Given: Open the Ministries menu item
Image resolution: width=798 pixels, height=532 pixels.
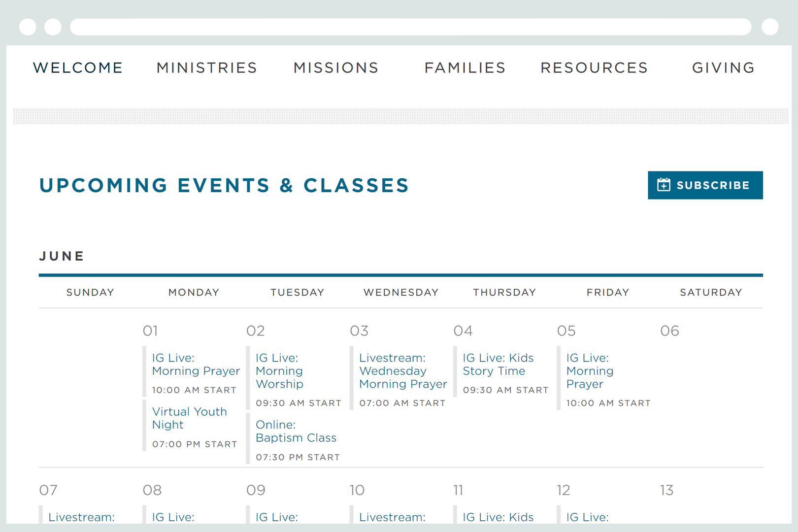Looking at the screenshot, I should [207, 67].
